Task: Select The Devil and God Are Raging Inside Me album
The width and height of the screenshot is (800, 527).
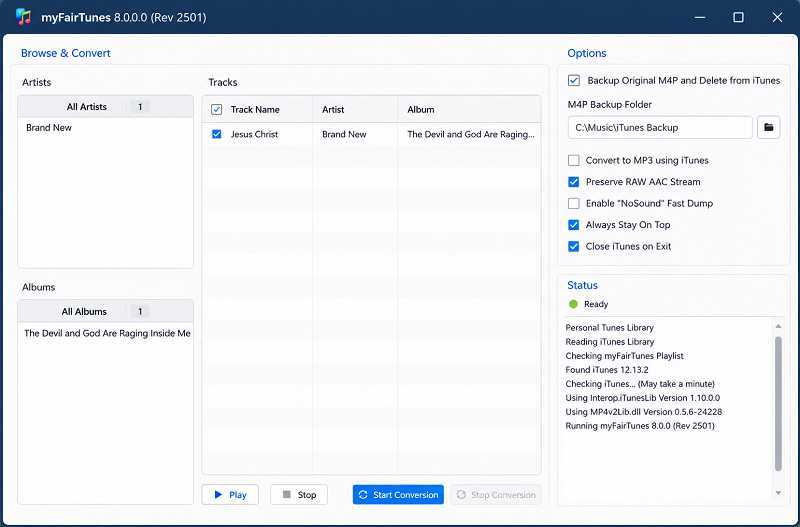Action: pos(106,333)
